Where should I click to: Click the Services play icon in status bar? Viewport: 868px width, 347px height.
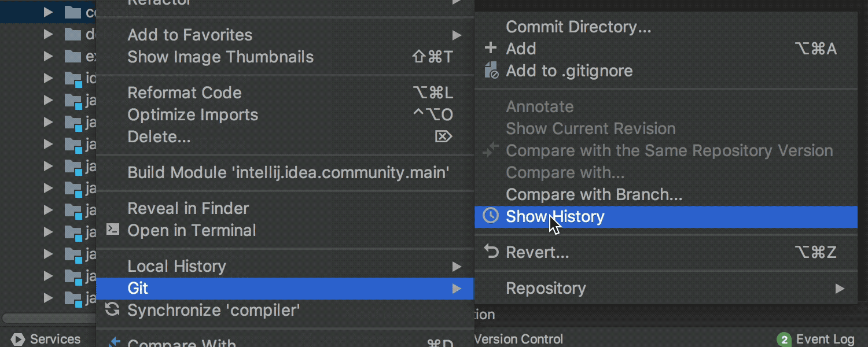[18, 339]
